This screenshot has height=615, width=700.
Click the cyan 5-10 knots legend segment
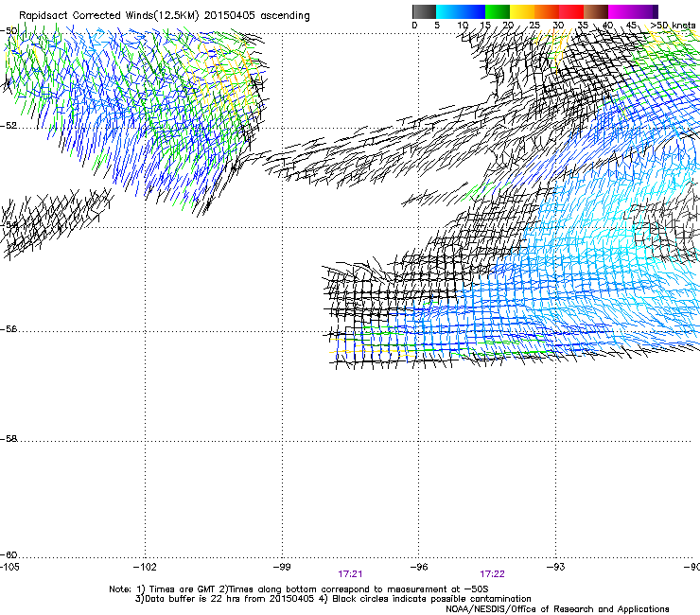(448, 11)
